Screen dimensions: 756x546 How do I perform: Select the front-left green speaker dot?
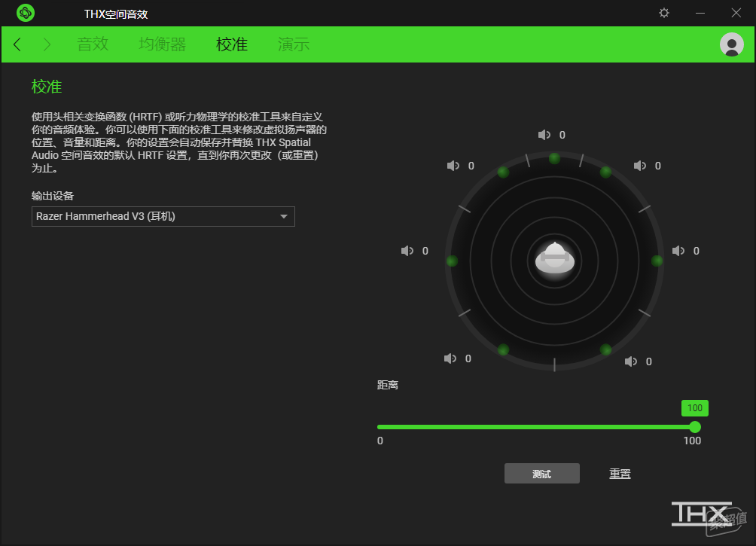[x=503, y=172]
